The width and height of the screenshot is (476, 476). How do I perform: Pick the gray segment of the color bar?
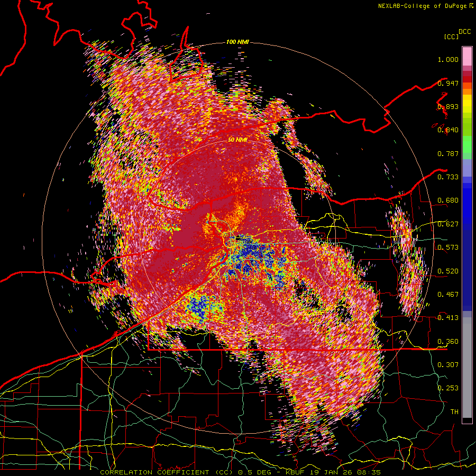[x=467, y=368]
